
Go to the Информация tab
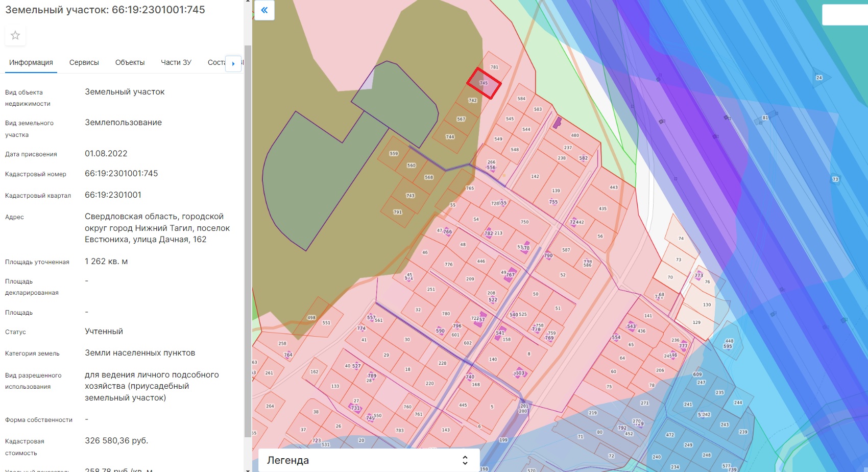tap(31, 62)
